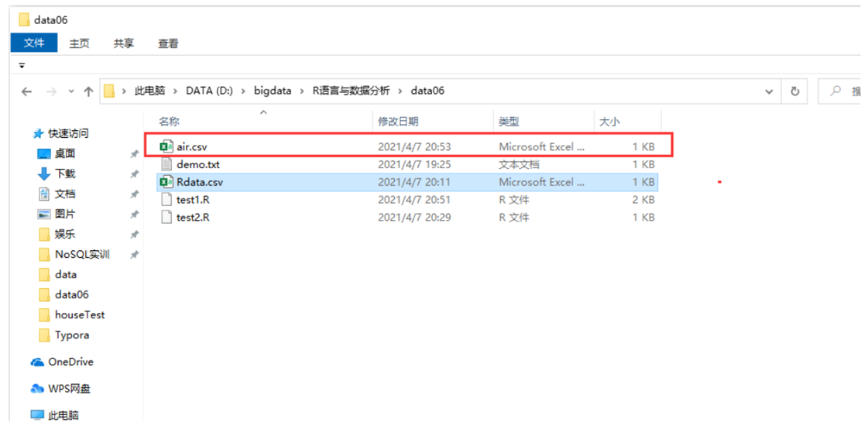Expand the chevron after 此电脑 in breadcrumb
The width and height of the screenshot is (868, 426).
[x=176, y=91]
